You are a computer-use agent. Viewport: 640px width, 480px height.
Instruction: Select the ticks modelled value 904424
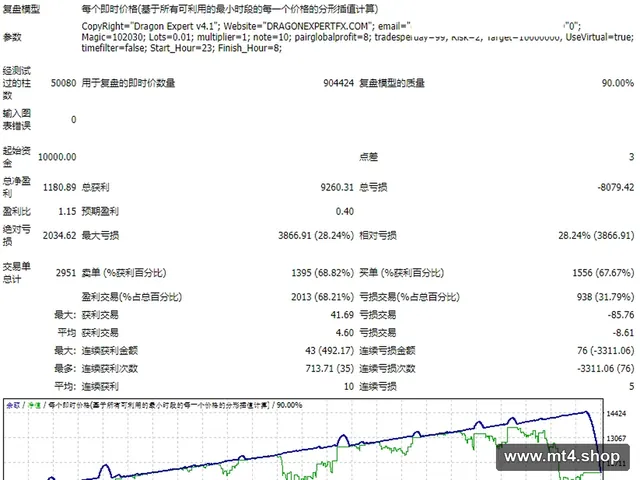click(338, 83)
